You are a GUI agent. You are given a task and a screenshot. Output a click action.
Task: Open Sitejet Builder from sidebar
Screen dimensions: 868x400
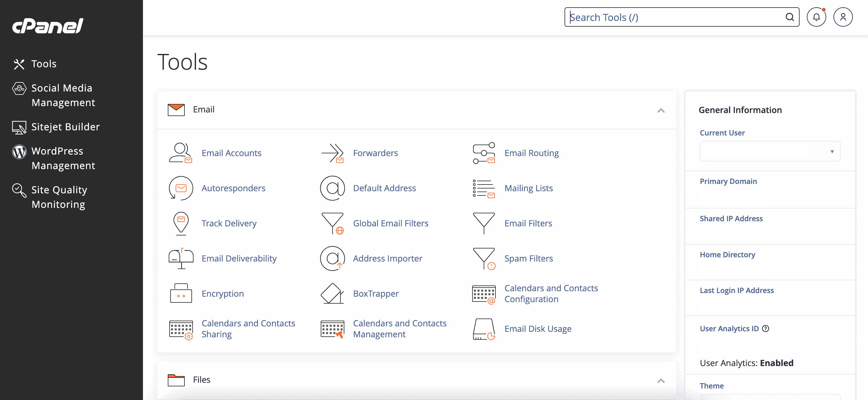[x=66, y=127]
